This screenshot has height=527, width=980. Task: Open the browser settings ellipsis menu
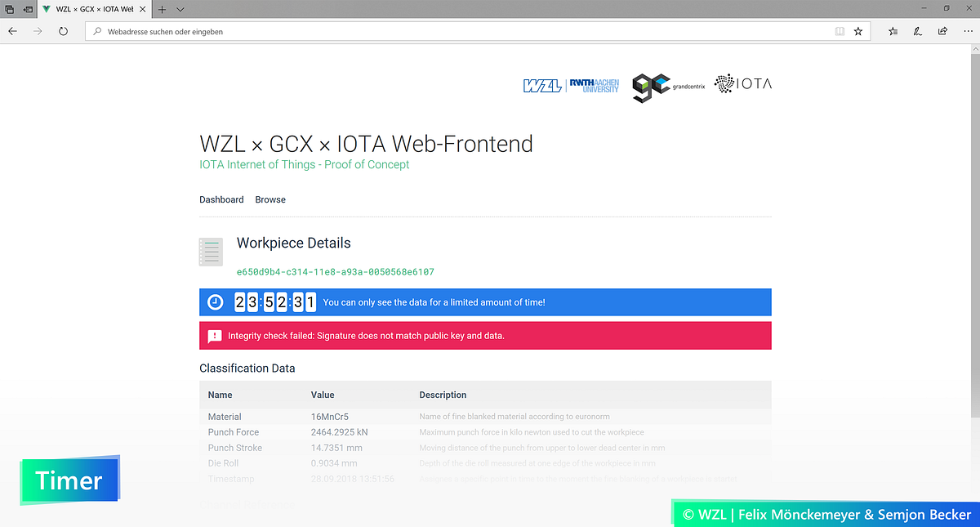click(x=968, y=31)
